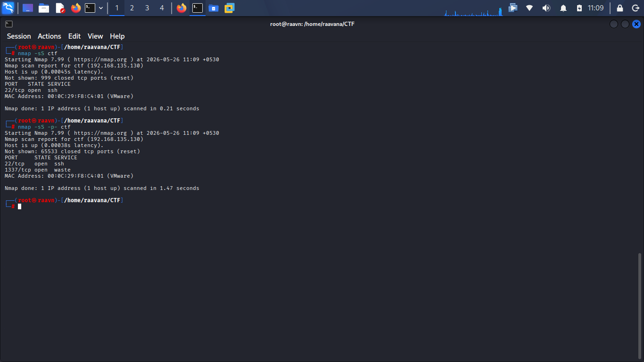Open the Edit menu

pyautogui.click(x=74, y=36)
